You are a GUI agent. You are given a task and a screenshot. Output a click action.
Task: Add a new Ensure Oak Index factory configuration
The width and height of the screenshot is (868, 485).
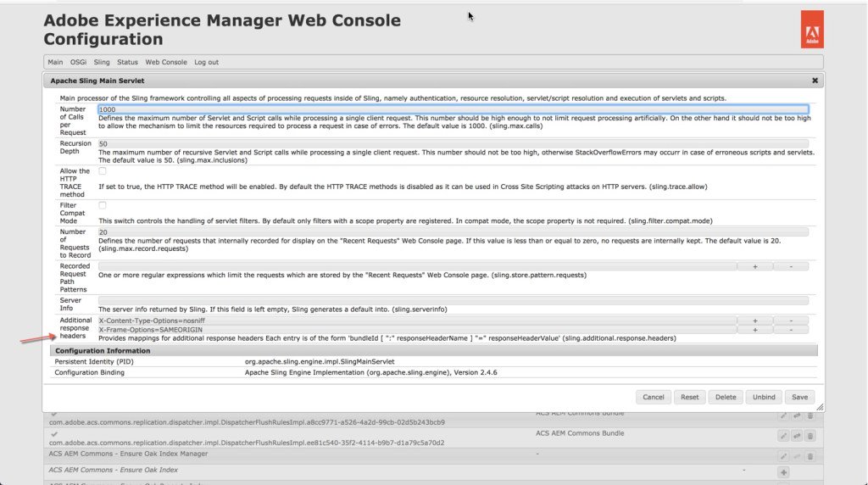(x=783, y=472)
